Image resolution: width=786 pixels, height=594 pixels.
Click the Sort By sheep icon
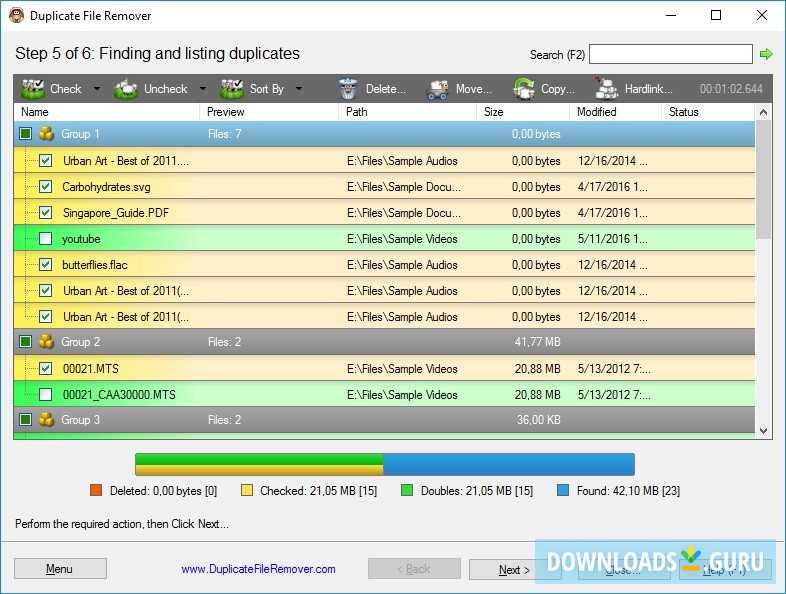(x=232, y=89)
